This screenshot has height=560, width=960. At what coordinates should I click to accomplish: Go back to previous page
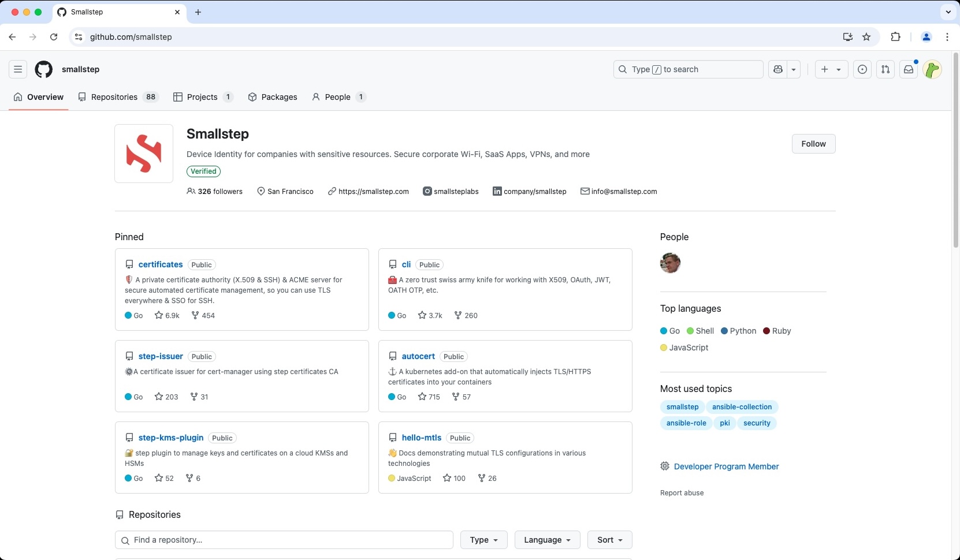coord(12,37)
